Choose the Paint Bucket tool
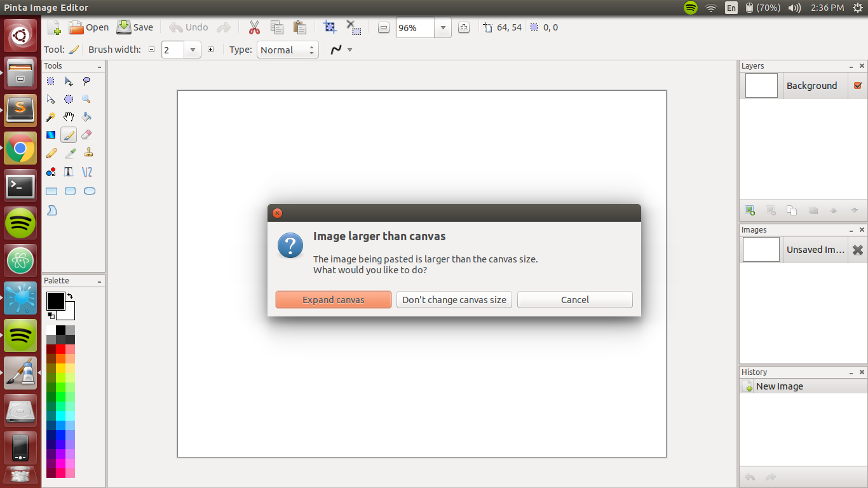Image resolution: width=868 pixels, height=488 pixels. tap(87, 117)
